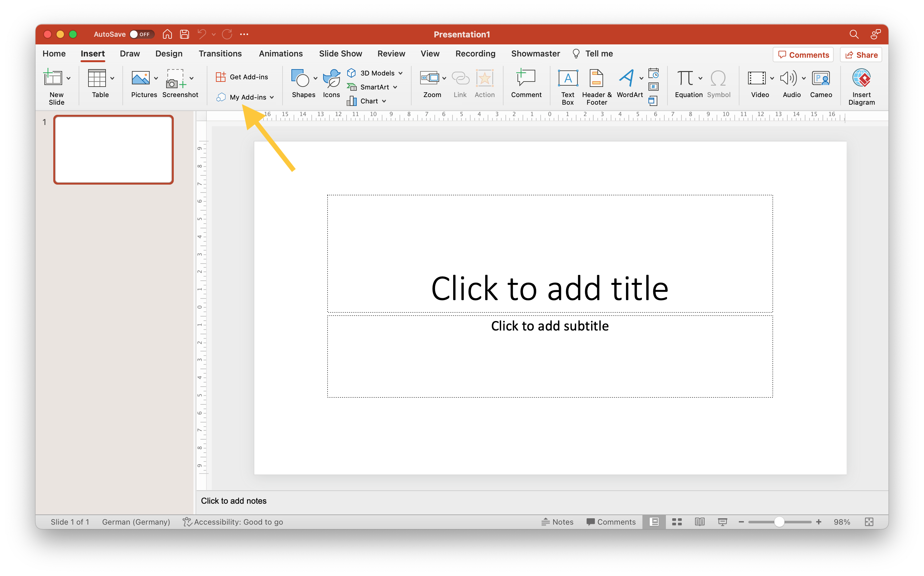The image size is (924, 576).
Task: Select the slide 1 thumbnail
Action: pos(114,150)
